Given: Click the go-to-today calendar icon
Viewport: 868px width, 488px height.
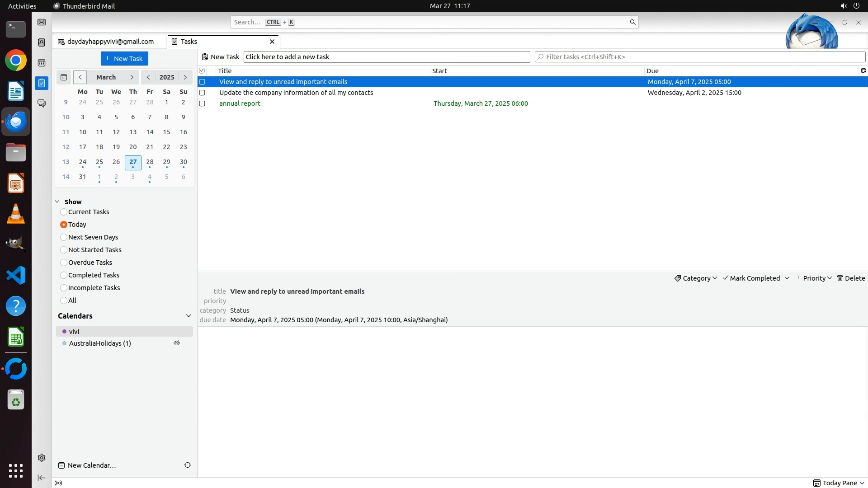Looking at the screenshot, I should click(64, 77).
